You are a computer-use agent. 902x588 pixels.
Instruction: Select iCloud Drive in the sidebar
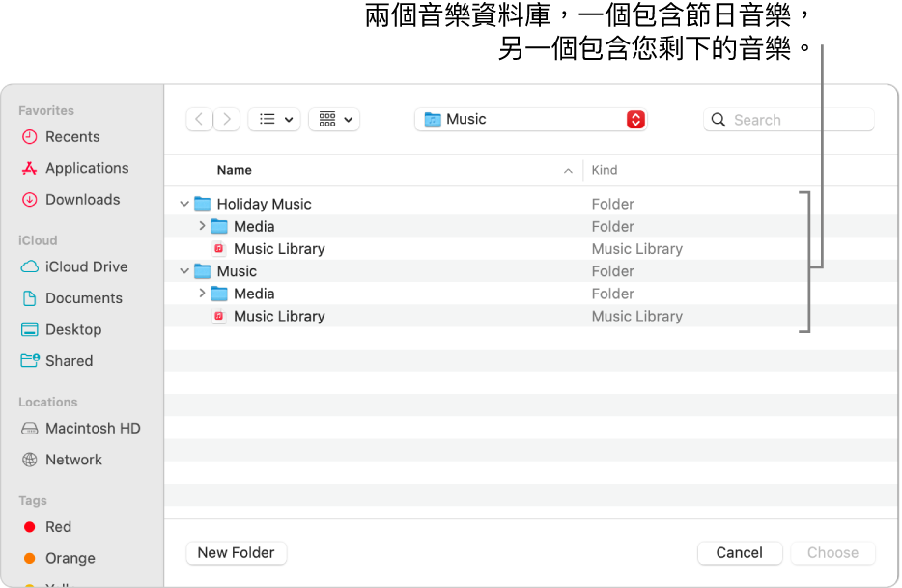(74, 266)
